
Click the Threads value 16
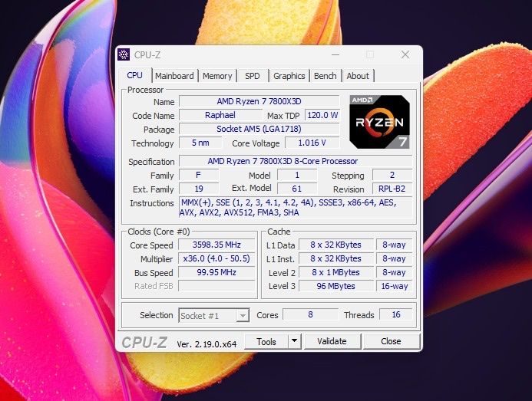click(396, 314)
